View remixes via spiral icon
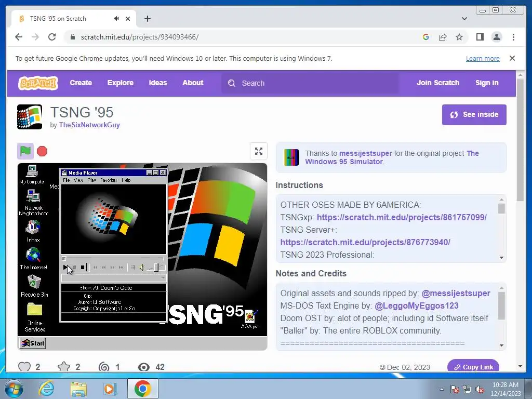532x399 pixels. [x=104, y=367]
